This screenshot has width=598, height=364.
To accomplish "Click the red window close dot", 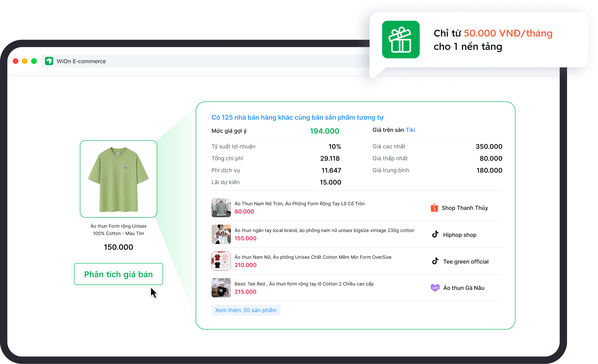I will click(x=16, y=61).
